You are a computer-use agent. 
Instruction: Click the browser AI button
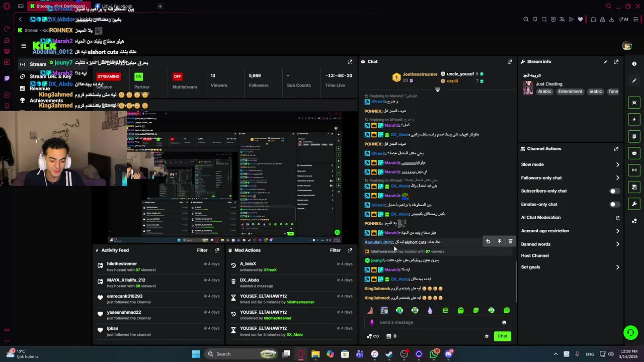[624, 20]
